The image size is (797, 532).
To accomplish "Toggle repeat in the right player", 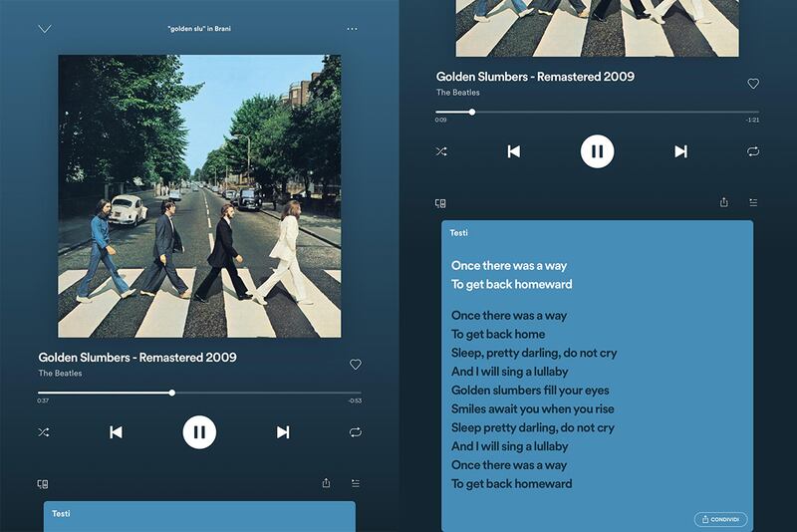I will pos(753,151).
